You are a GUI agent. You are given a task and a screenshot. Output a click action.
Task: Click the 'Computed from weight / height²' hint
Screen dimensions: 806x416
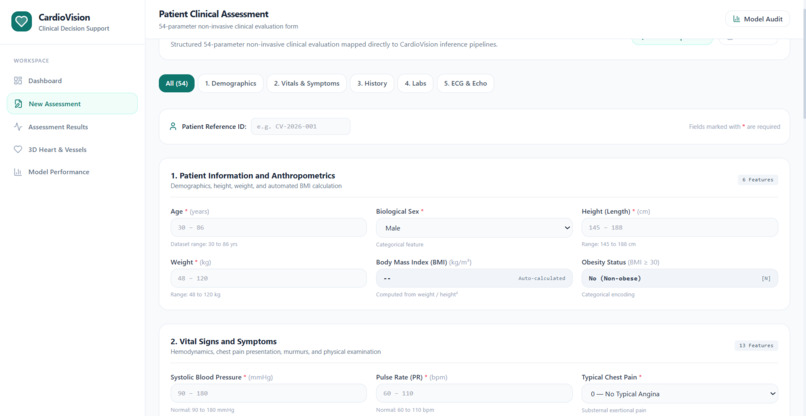click(x=417, y=295)
